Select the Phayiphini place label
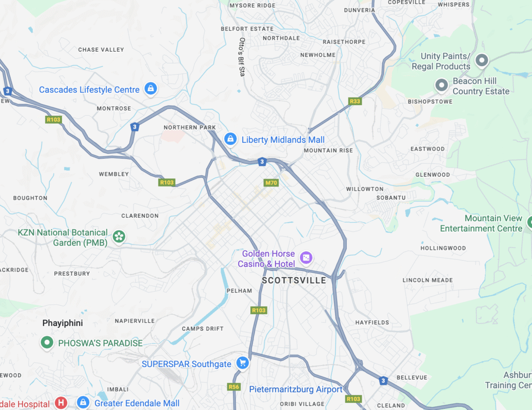This screenshot has width=532, height=410. click(x=63, y=323)
